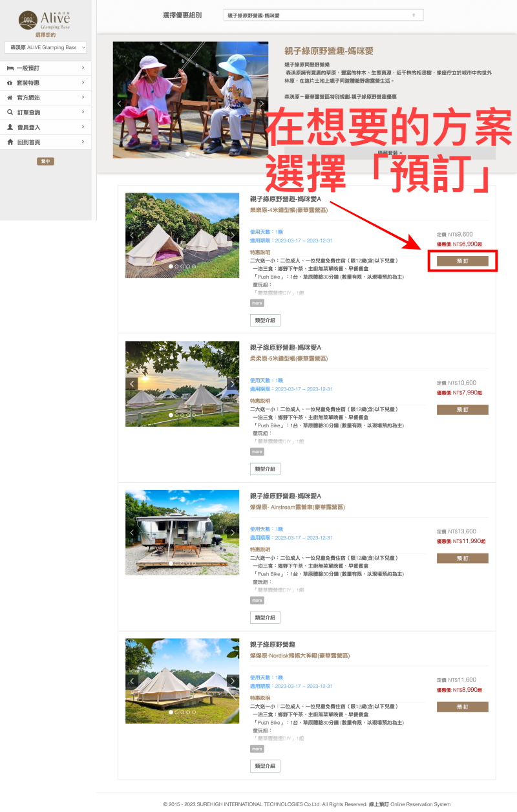Expand more details for Airstream露營車 package

(x=257, y=600)
